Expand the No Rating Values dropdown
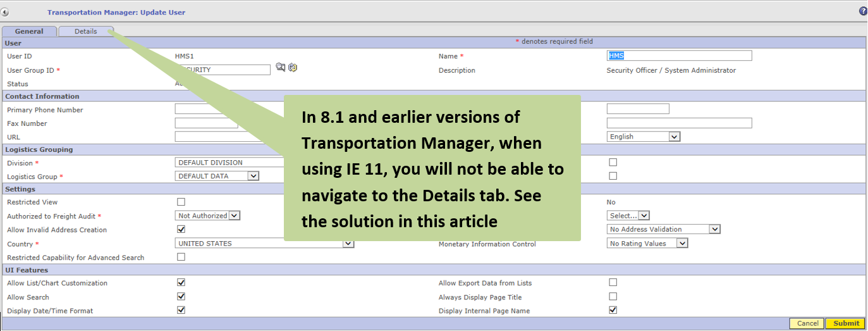Viewport: 868px width, 331px height. coord(647,244)
